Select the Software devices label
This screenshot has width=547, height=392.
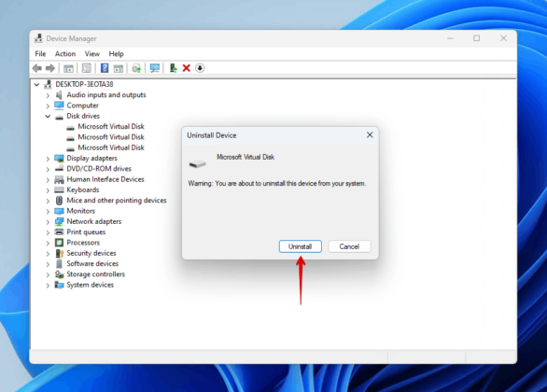[92, 263]
